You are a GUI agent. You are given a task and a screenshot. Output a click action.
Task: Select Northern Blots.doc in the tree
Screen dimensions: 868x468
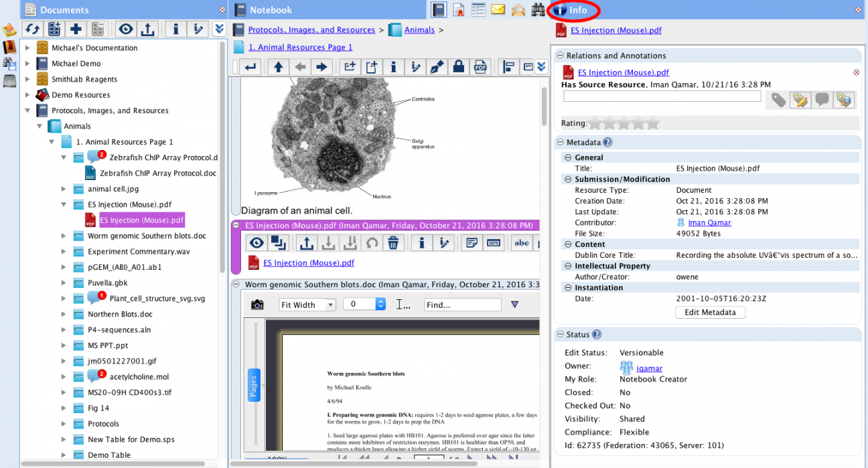click(120, 314)
